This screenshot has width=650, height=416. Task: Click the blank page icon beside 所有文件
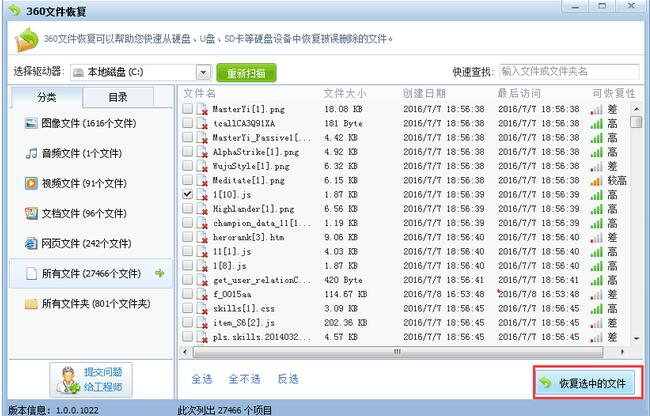[31, 273]
